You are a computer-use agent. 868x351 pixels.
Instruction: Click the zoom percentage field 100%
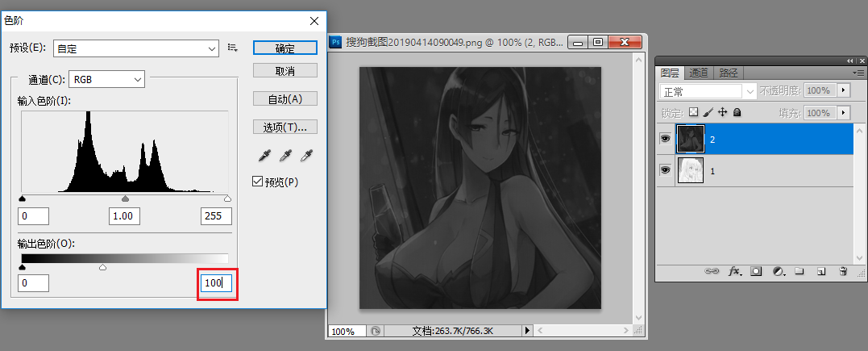347,331
